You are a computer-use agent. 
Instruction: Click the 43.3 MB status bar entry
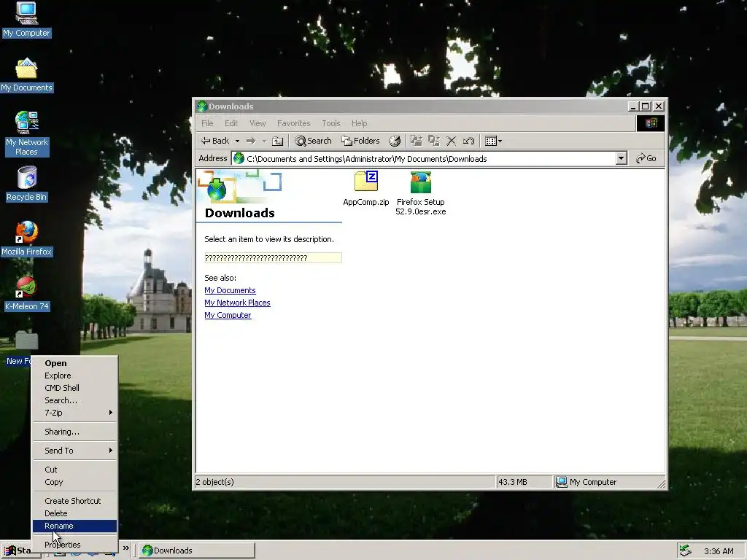524,482
